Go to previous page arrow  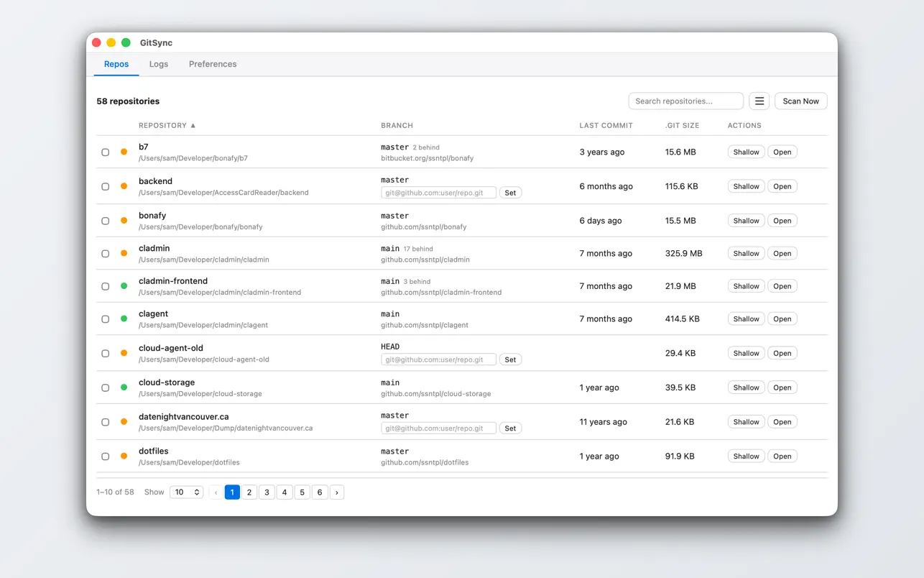(216, 492)
